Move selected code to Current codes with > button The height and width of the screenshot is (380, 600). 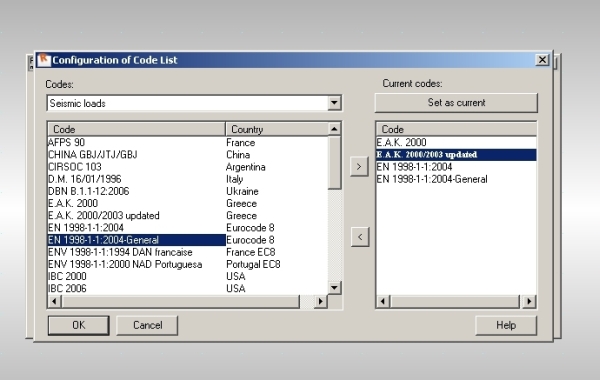coord(359,166)
